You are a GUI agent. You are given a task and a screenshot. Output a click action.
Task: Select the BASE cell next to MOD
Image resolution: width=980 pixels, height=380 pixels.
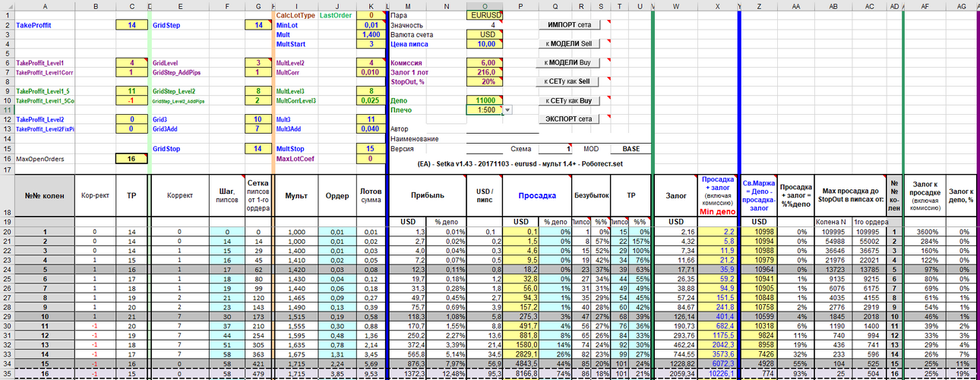[631, 149]
